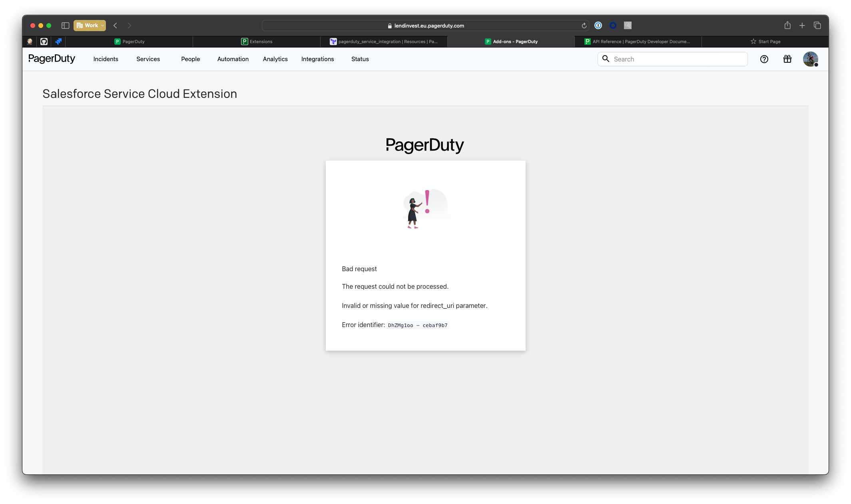This screenshot has width=851, height=504.
Task: Switch to the PagerDuty tab
Action: click(129, 42)
